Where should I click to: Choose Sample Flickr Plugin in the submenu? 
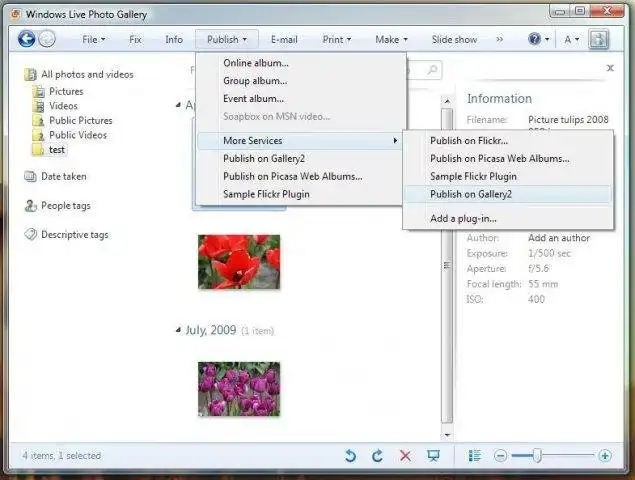click(508, 177)
